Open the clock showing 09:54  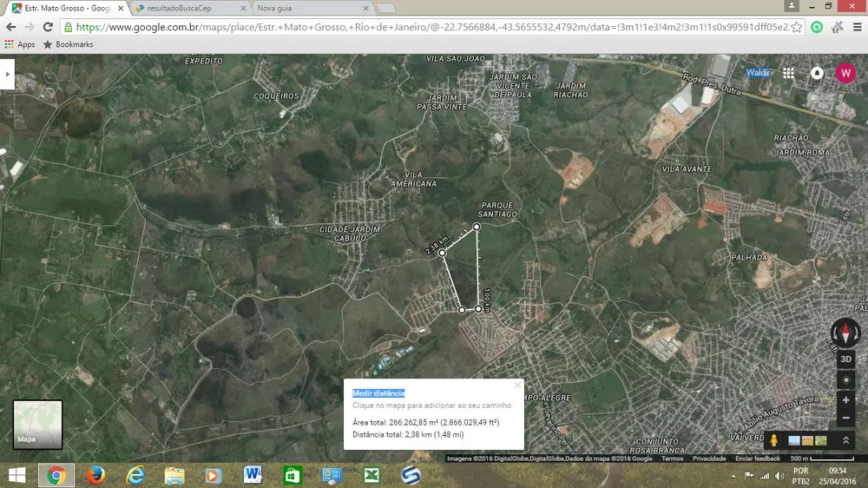tap(838, 476)
